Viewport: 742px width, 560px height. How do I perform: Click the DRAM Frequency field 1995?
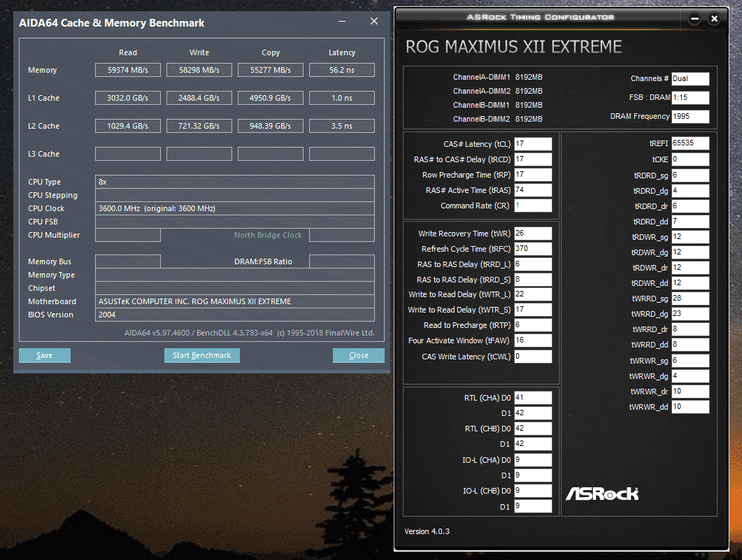pos(690,116)
